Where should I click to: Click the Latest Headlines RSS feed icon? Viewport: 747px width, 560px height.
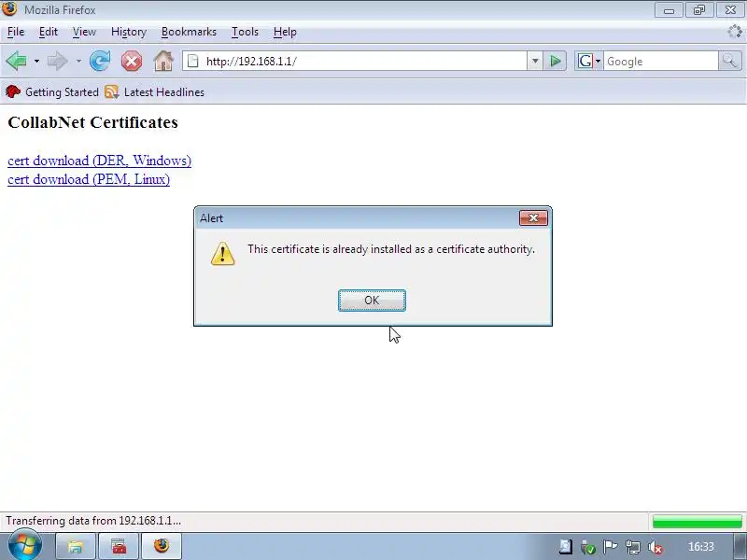click(x=111, y=91)
